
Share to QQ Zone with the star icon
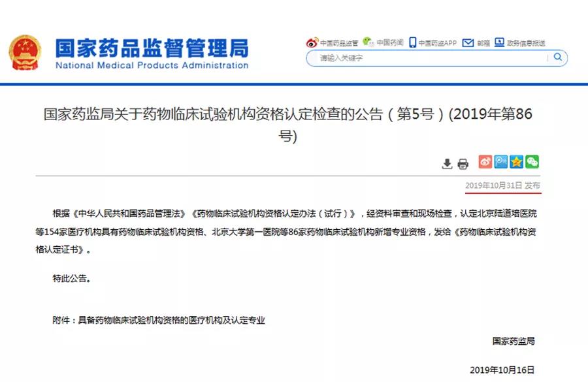[x=516, y=161]
